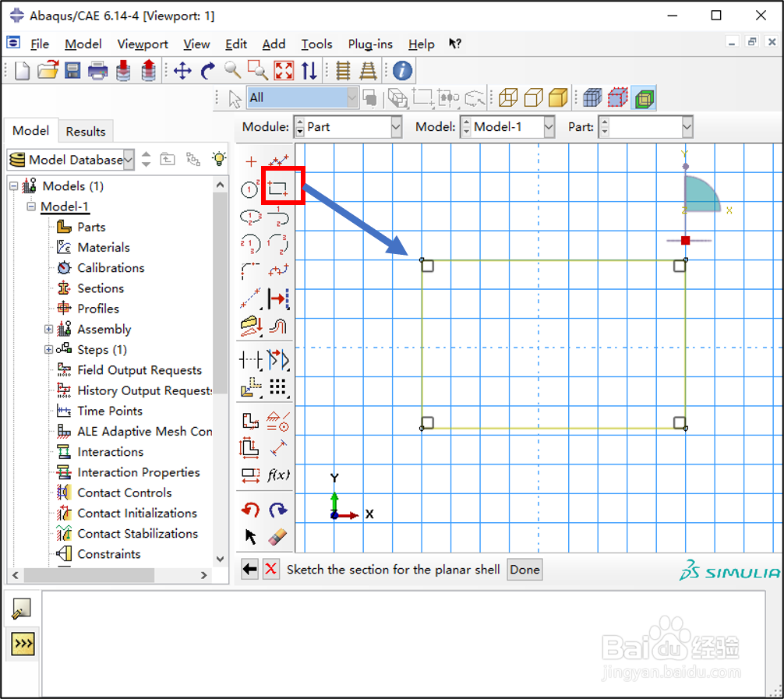Click the Save Model Database icon
The width and height of the screenshot is (784, 699).
tap(73, 70)
